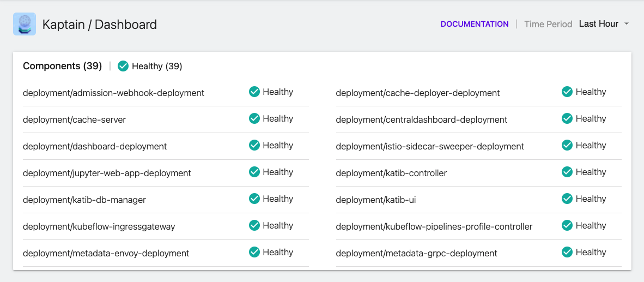Click the Healthy icon for dashboard-deployment
Screen dimensions: 644x282
pyautogui.click(x=254, y=145)
